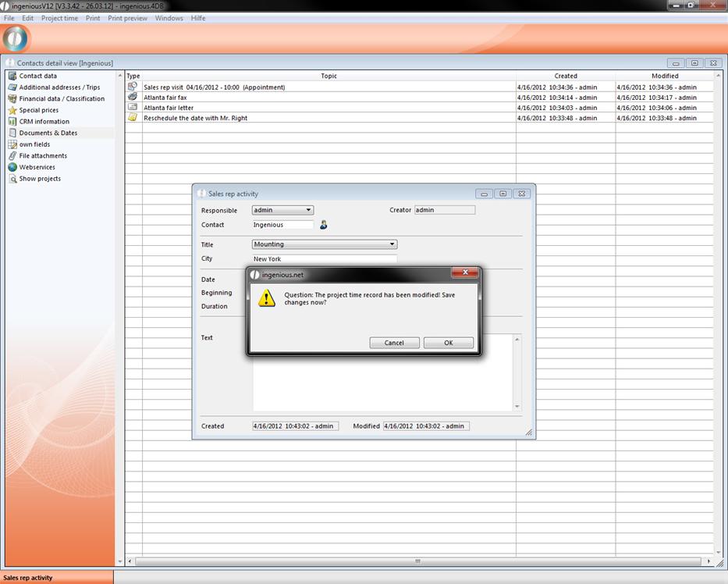
Task: Click the ingenious logo in the orange toolbar
Action: (16, 38)
